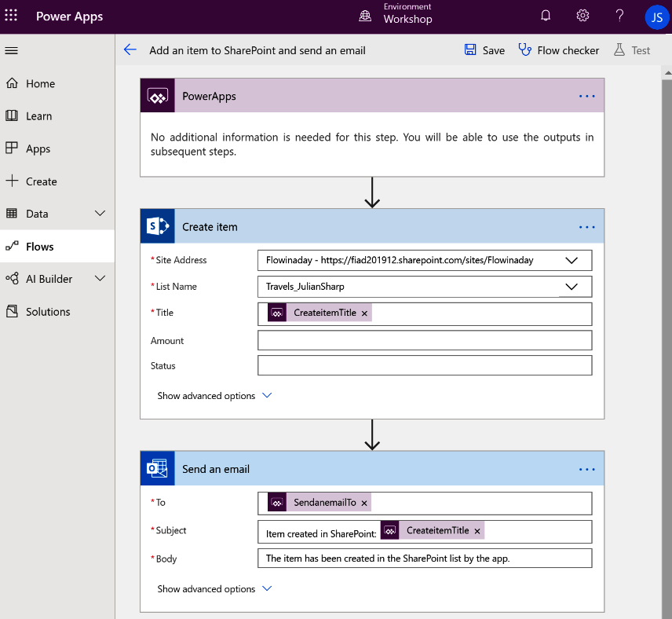The image size is (672, 619).
Task: Click the Create plus icon
Action: click(x=12, y=181)
